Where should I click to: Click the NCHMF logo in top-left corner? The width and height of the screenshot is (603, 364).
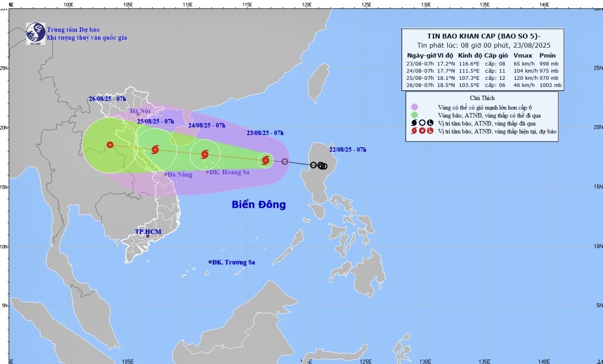tap(35, 33)
